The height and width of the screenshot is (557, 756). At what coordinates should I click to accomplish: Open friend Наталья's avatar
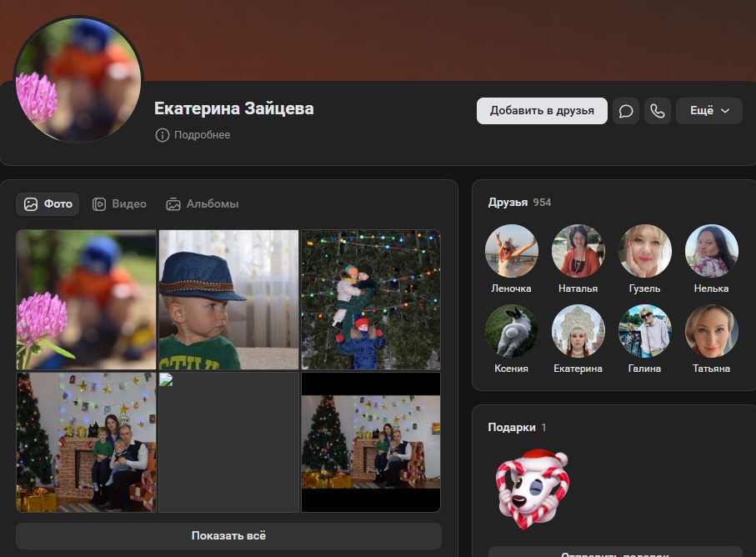(x=578, y=251)
